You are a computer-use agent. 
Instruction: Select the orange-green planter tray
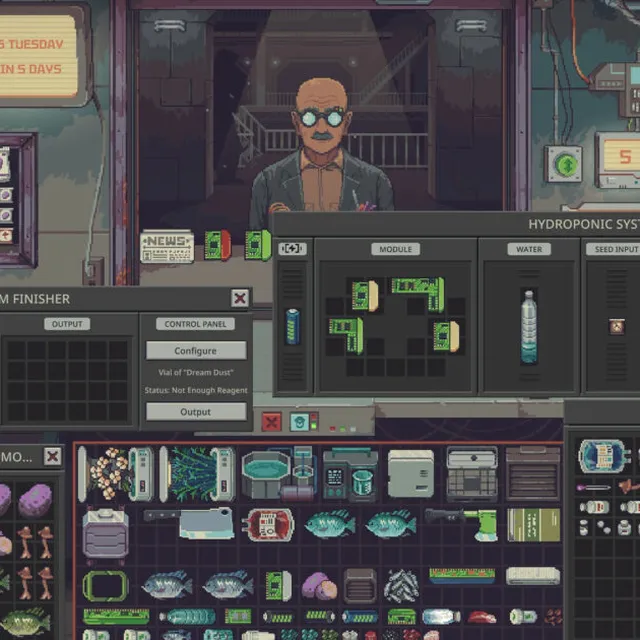tap(462, 576)
